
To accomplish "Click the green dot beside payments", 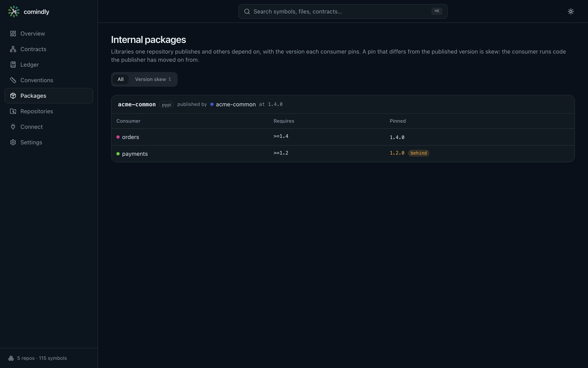I will [118, 154].
